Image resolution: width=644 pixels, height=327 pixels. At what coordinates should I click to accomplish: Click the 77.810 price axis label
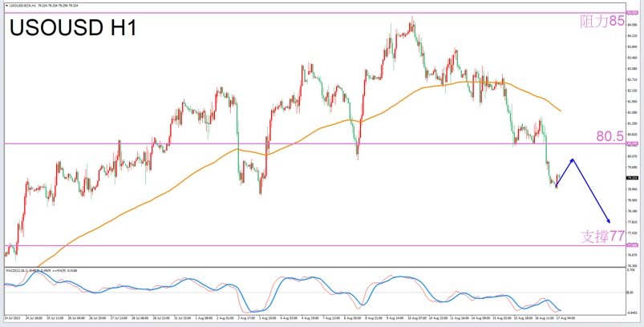[x=633, y=222]
